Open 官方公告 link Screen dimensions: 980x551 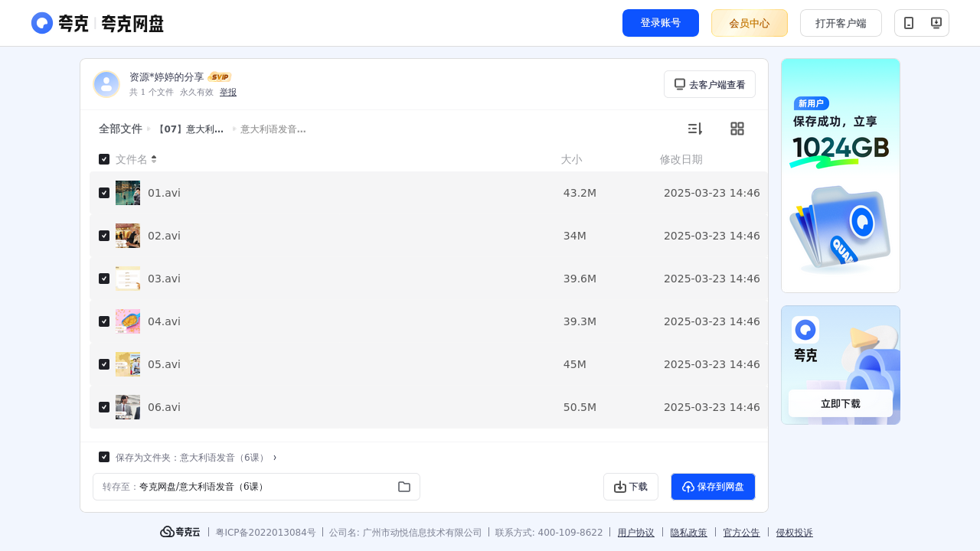[742, 533]
